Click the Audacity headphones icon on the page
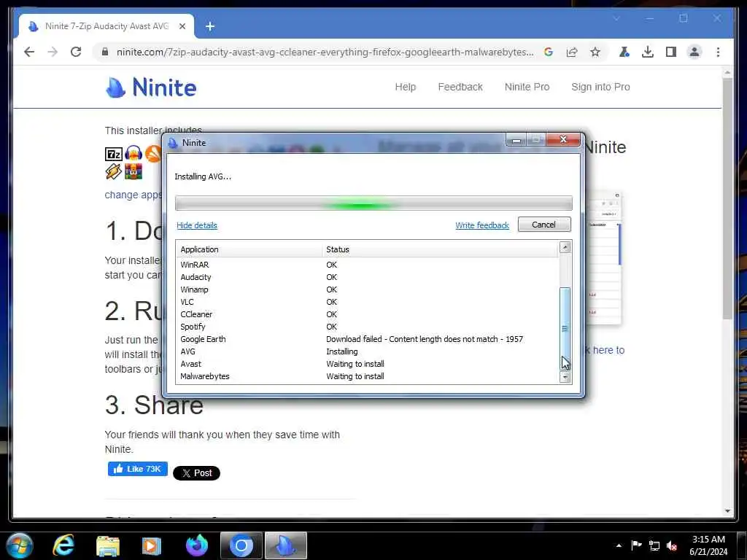Screen dimensions: 747x560 (133, 153)
